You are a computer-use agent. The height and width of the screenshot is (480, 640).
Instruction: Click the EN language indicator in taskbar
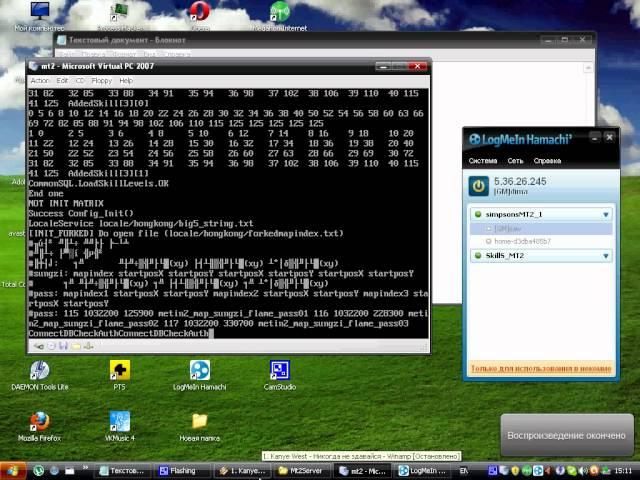click(464, 471)
